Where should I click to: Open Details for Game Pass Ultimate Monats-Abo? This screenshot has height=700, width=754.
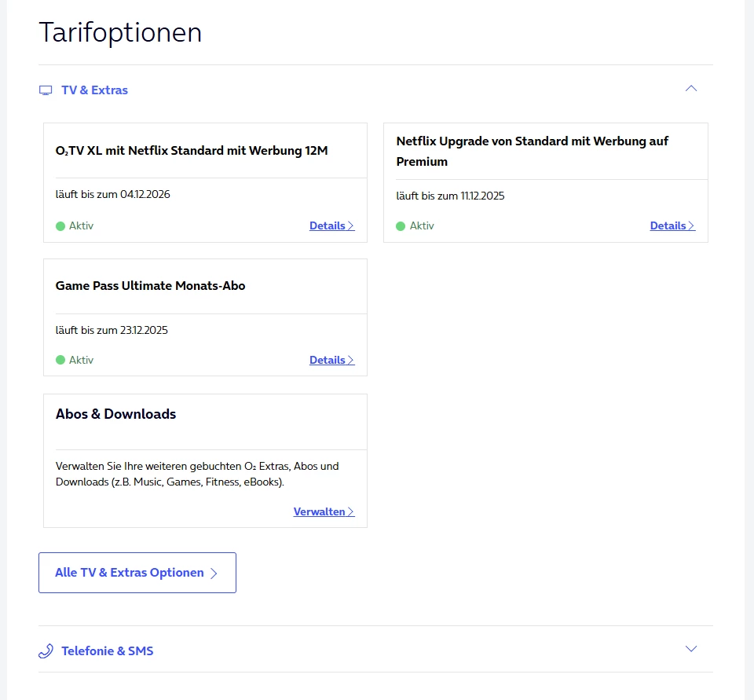click(x=331, y=361)
